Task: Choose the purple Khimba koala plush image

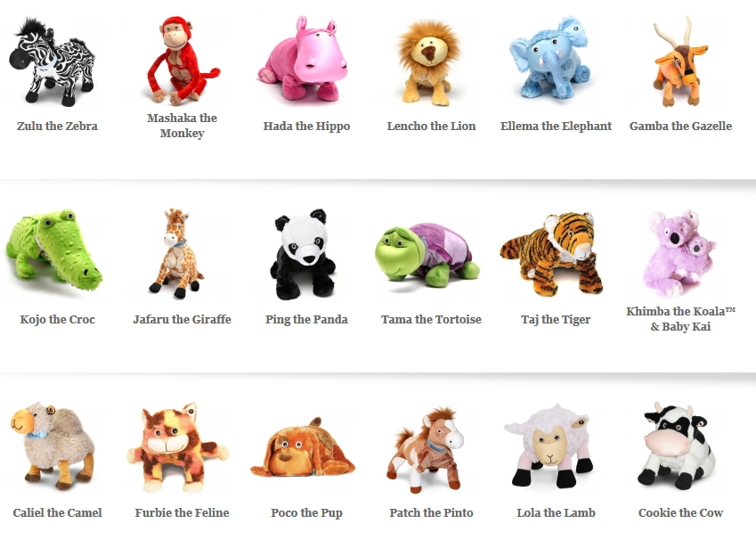Action: 679,253
